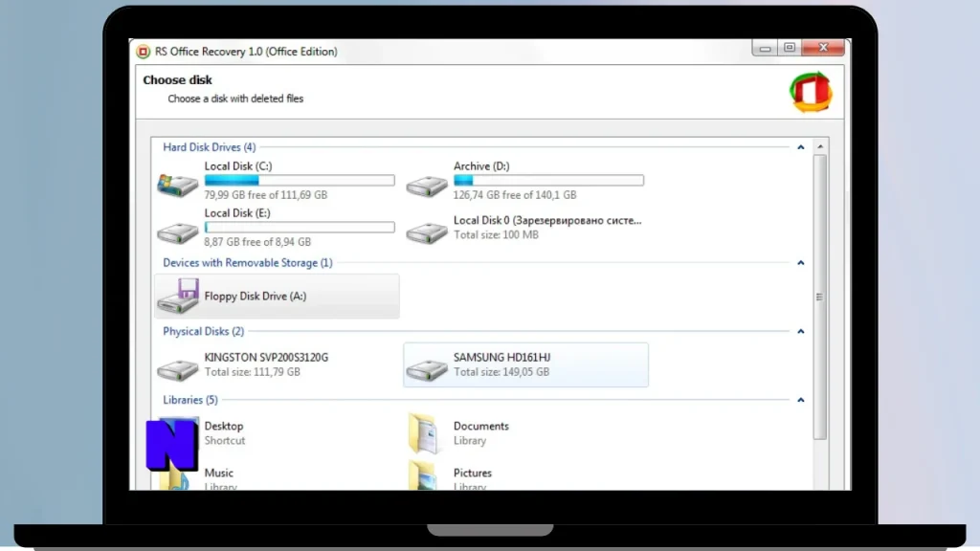Collapse the Physical Disks group
980x551 pixels.
[801, 332]
